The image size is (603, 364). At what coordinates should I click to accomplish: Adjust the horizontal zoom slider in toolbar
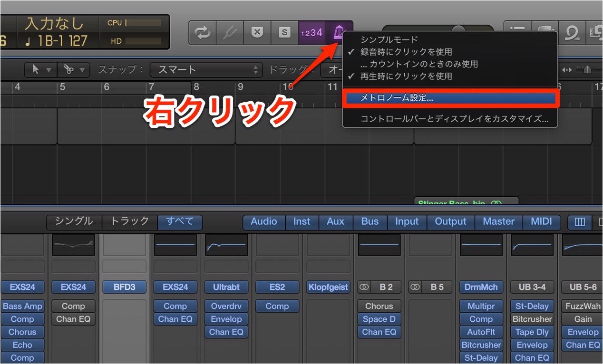pos(588,70)
